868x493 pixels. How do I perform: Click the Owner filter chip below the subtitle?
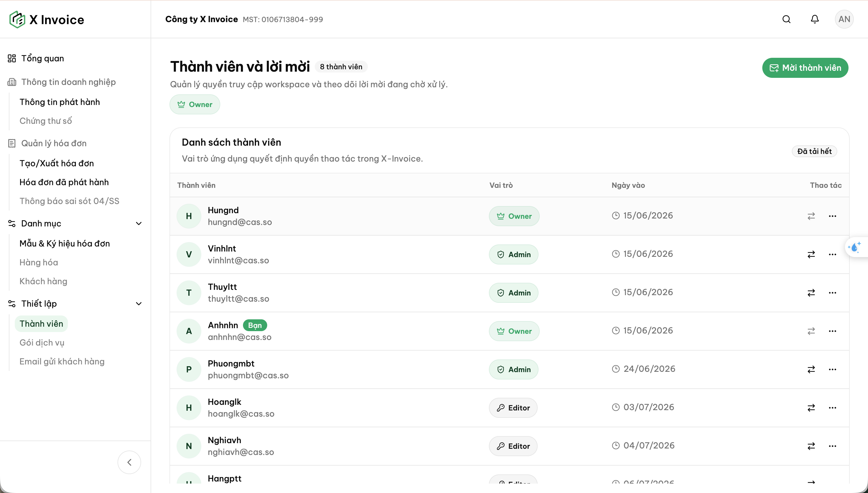tap(195, 104)
